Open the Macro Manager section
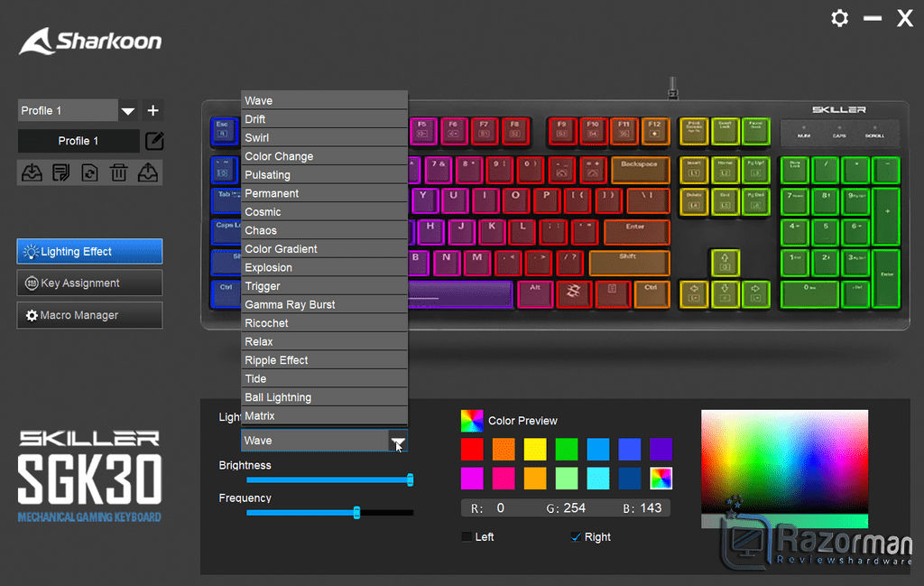Image resolution: width=924 pixels, height=586 pixels. 89,315
